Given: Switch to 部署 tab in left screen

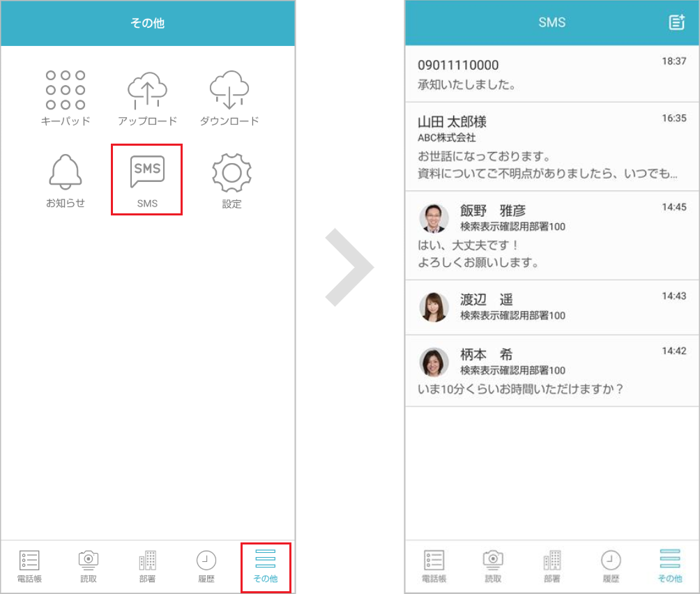Looking at the screenshot, I should [147, 566].
